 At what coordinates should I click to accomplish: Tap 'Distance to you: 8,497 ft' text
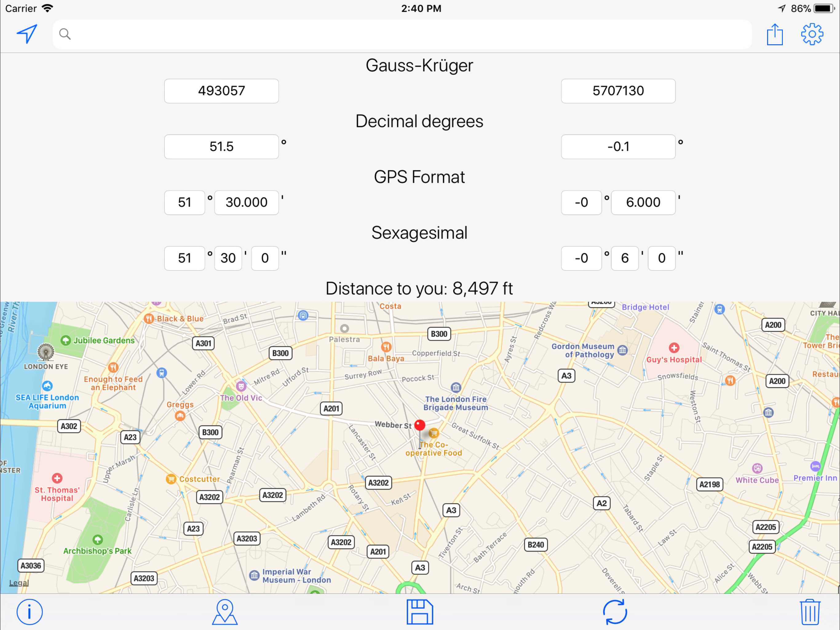tap(419, 289)
